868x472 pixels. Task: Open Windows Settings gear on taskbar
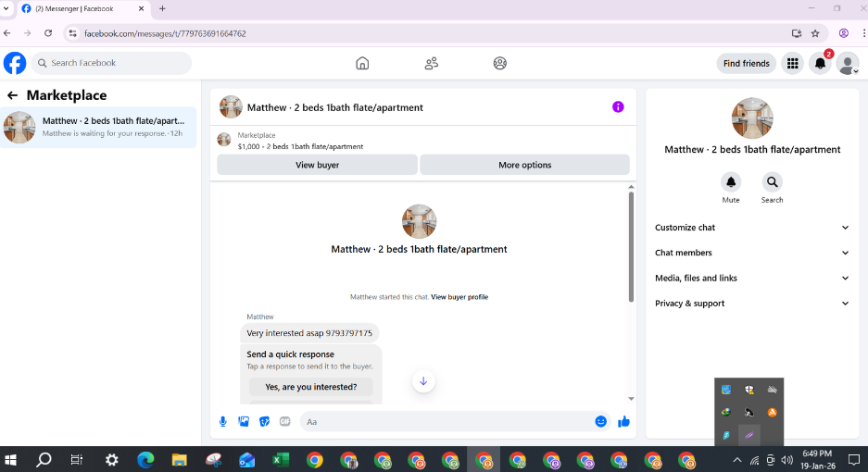112,460
